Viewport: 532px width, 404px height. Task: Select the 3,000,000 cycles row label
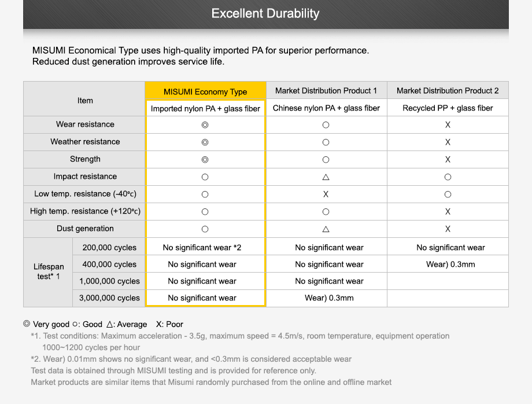(109, 298)
